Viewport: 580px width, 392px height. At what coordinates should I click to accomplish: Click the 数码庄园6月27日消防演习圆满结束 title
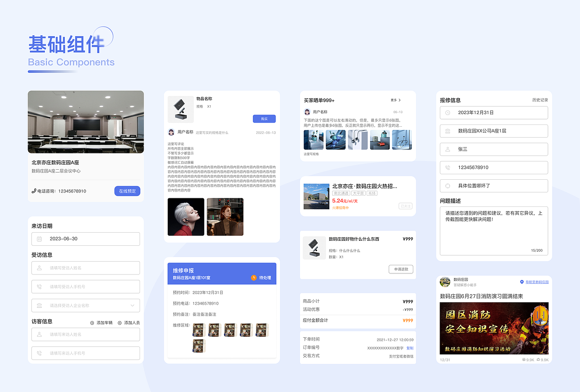[x=482, y=296]
